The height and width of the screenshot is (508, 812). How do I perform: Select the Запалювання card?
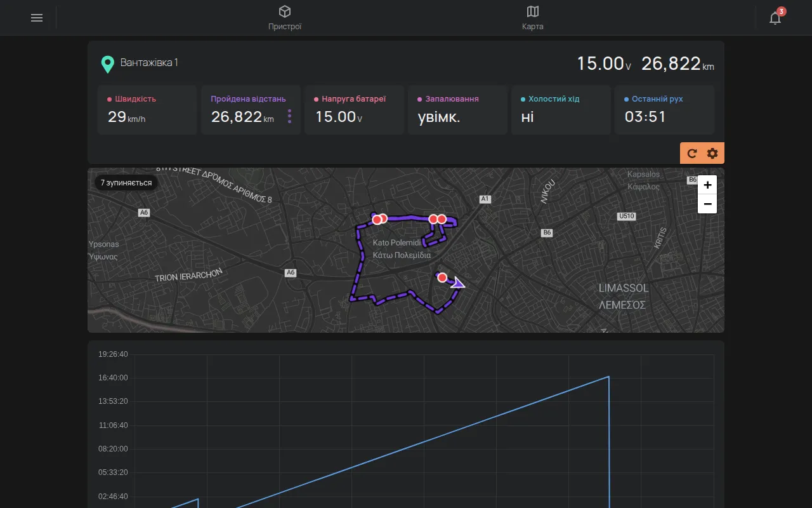pyautogui.click(x=457, y=110)
